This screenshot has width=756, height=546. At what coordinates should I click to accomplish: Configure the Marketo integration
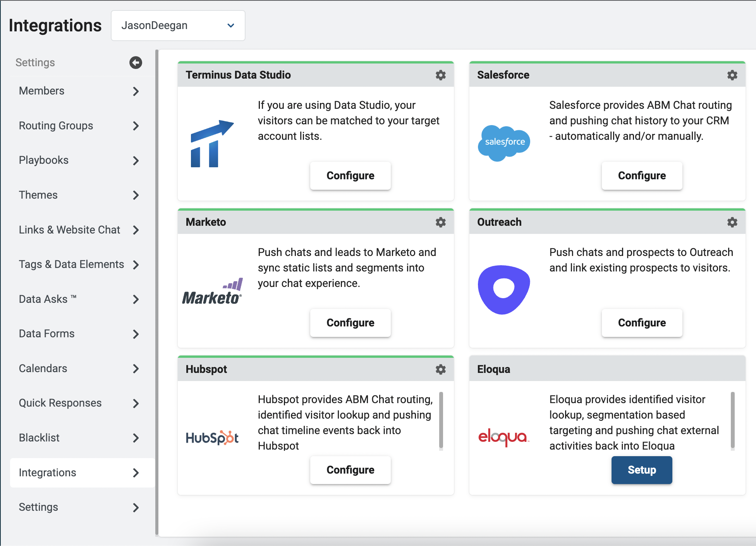tap(350, 323)
